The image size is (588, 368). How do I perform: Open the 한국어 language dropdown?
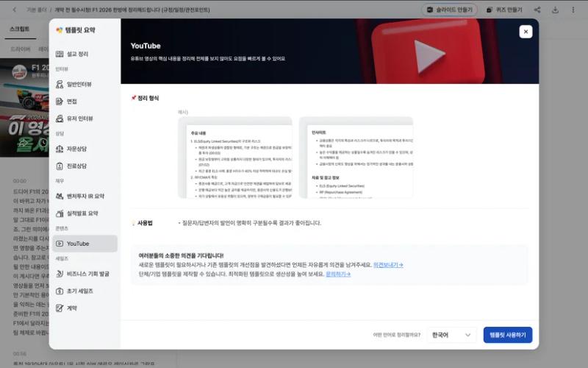point(451,335)
